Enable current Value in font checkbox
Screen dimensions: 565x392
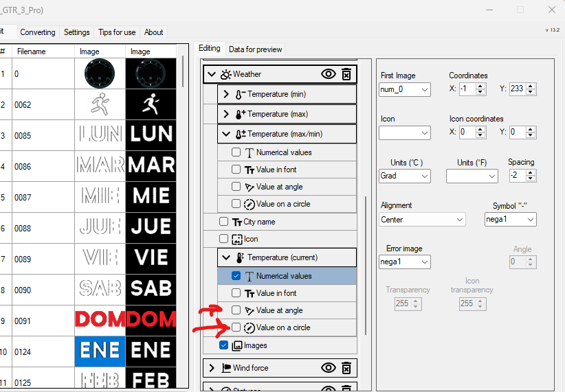click(x=236, y=293)
